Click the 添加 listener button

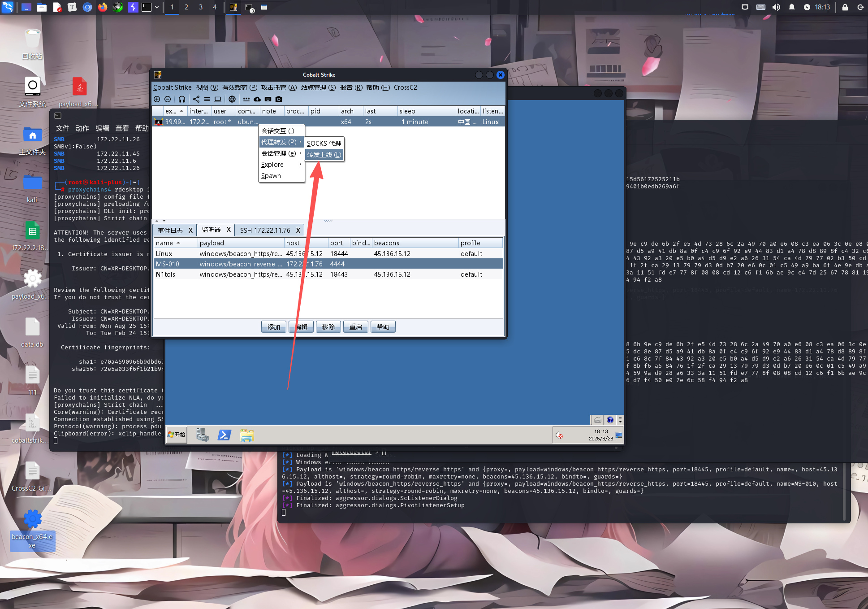click(x=273, y=327)
